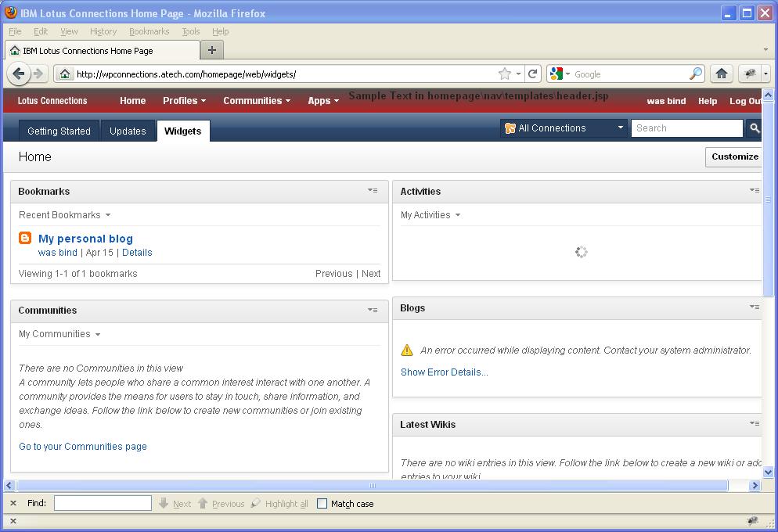Click the Details link for the bookmark

(x=137, y=253)
